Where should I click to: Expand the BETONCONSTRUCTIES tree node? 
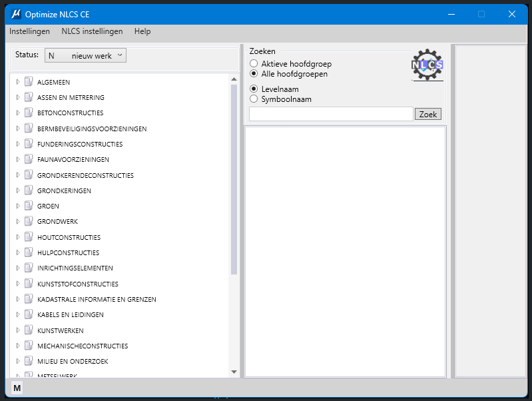point(18,113)
